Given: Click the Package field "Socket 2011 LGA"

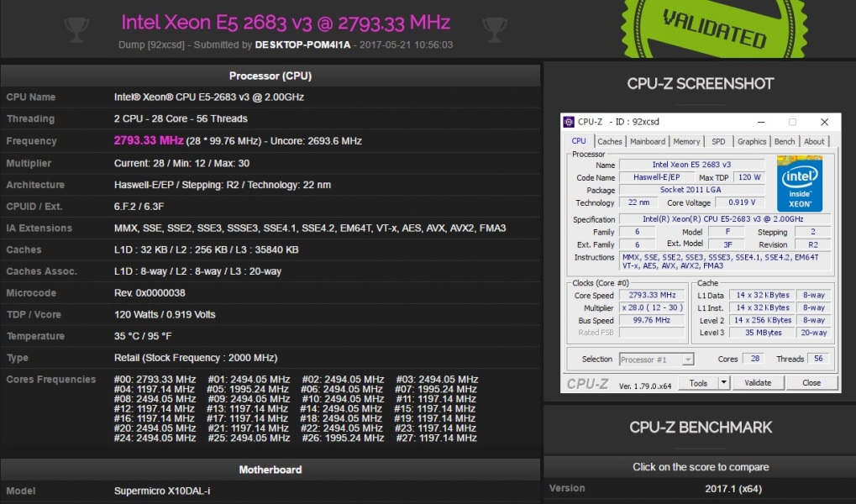Looking at the screenshot, I should point(691,190).
